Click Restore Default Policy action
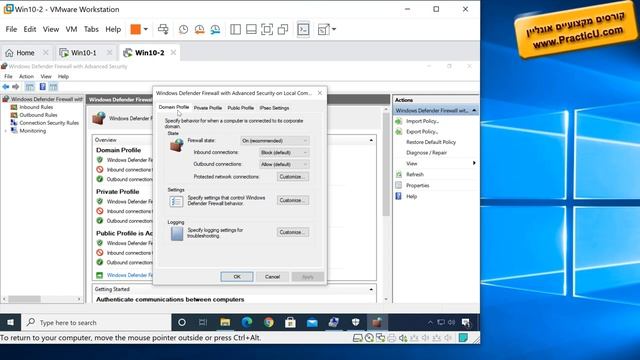Screen dimensions: 640x360 tap(431, 142)
